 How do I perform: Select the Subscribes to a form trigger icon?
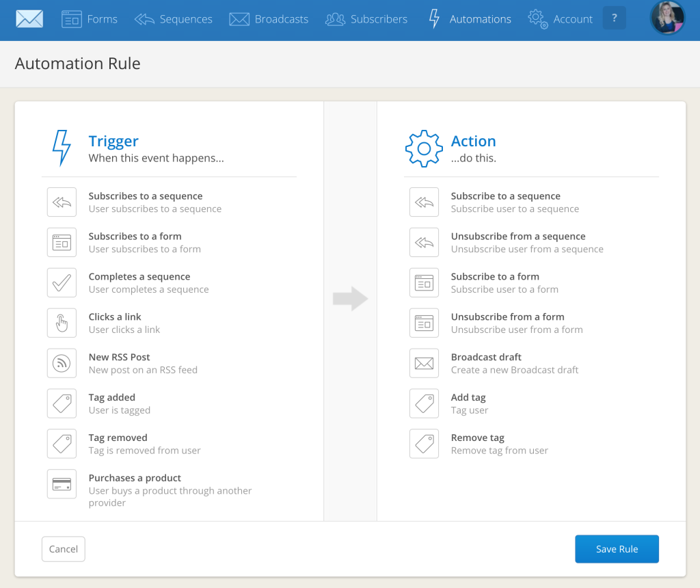[x=62, y=243]
